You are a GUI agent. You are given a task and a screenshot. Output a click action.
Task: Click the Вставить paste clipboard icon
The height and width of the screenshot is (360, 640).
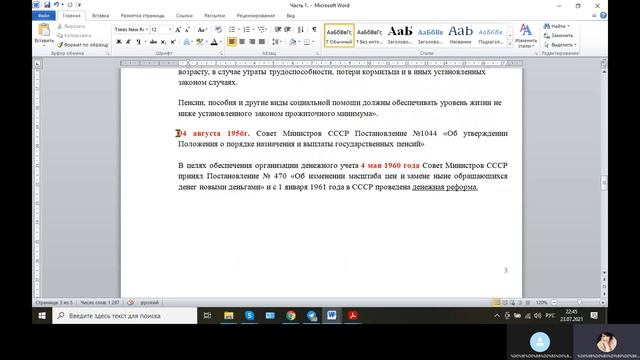[44, 30]
